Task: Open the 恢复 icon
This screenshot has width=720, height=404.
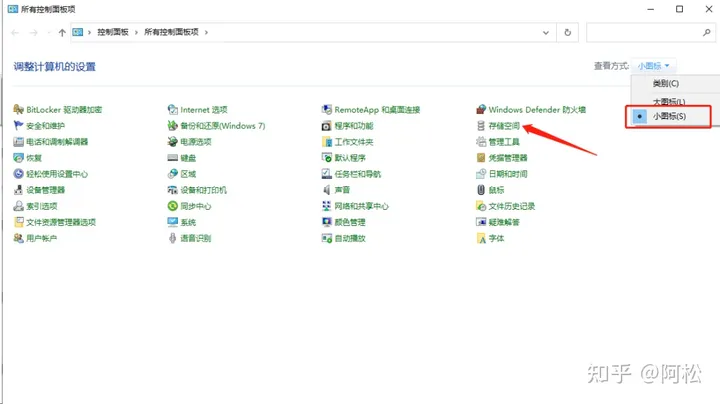Action: coord(18,157)
